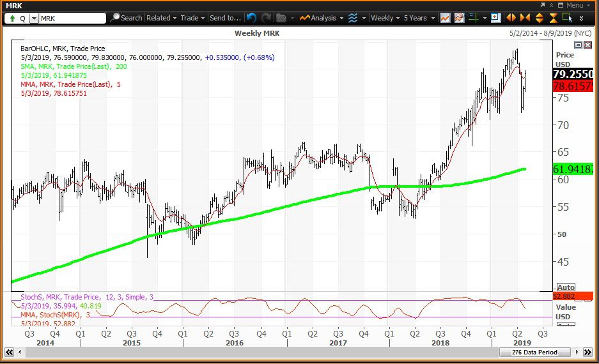This screenshot has width=599, height=364.
Task: Click the SMA, MRK, Trade Price(Last), 200 legend
Action: pyautogui.click(x=74, y=66)
